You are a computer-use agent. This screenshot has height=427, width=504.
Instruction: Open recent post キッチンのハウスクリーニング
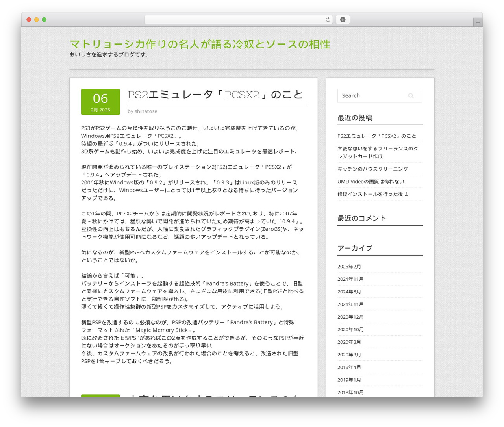point(373,169)
